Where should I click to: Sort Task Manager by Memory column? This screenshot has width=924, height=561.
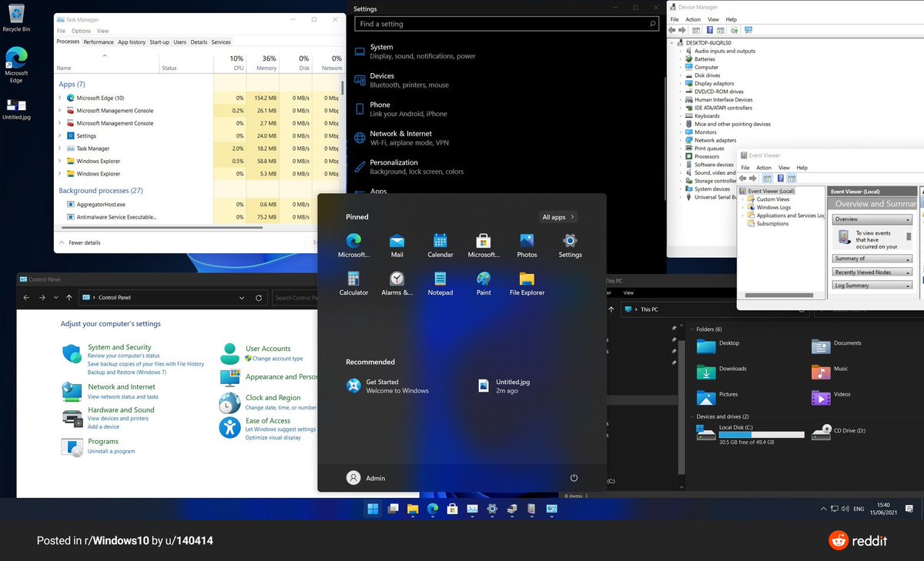point(262,63)
